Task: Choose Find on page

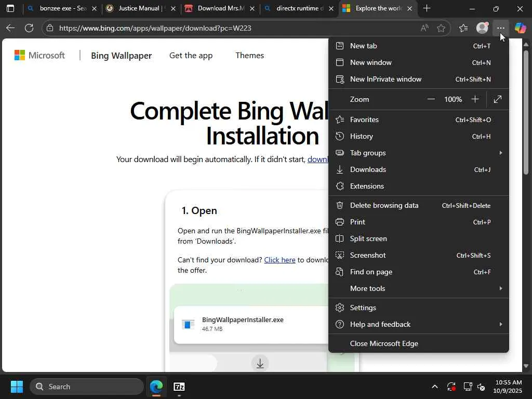Action: coord(419,272)
